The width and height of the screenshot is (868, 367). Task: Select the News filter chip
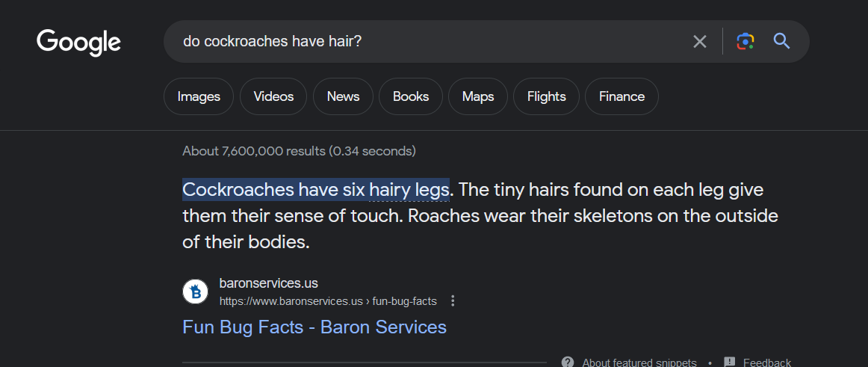click(x=343, y=96)
